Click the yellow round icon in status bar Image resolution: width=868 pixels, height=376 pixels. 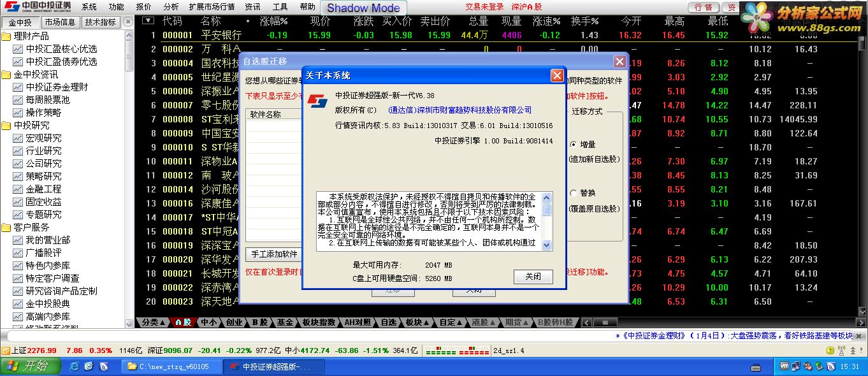point(829,351)
